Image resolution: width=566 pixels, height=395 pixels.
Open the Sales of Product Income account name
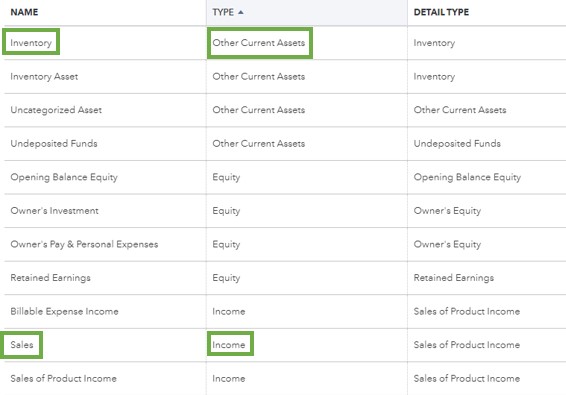point(63,378)
